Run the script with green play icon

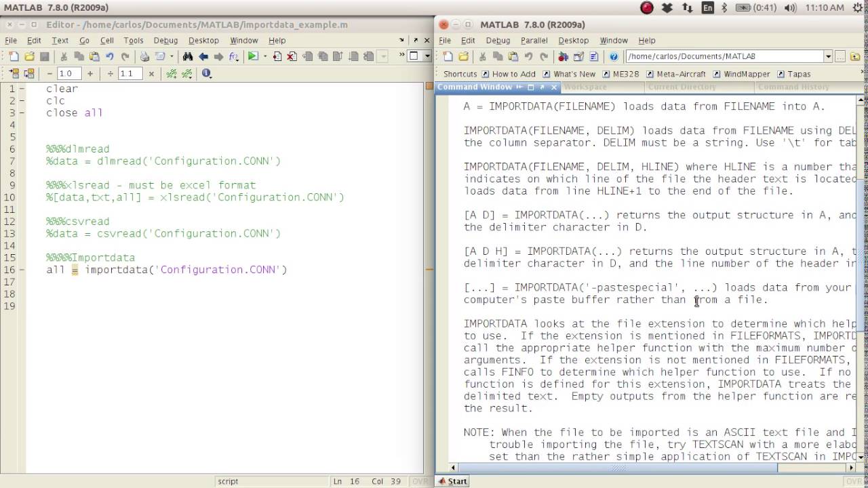click(252, 56)
